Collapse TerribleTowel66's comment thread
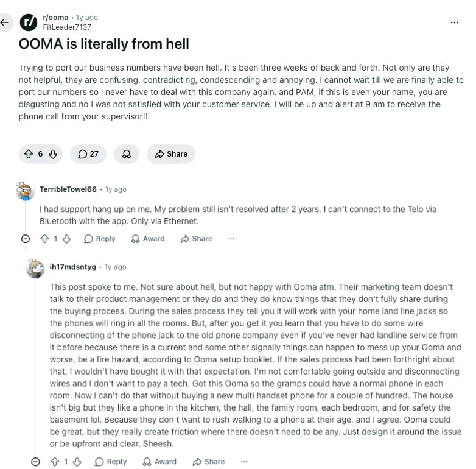 (x=26, y=239)
